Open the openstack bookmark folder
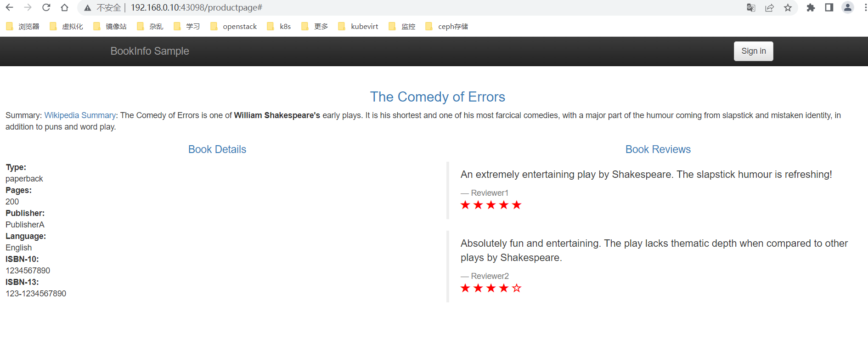Viewport: 868px width, 346px height. [x=234, y=26]
